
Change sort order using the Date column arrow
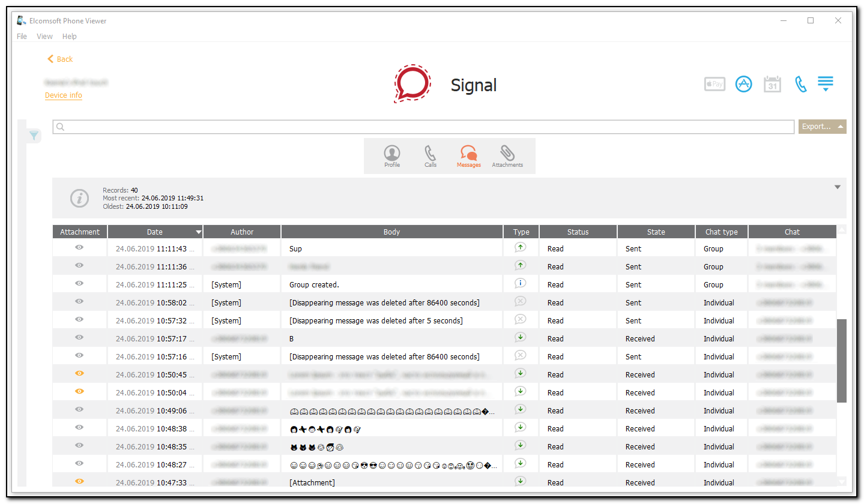(x=198, y=232)
